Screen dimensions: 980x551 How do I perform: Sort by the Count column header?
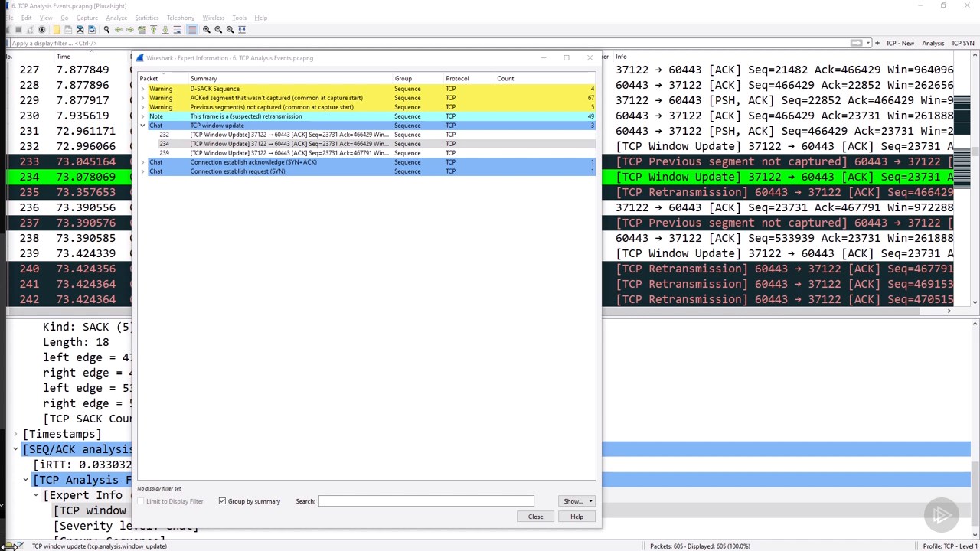point(544,78)
